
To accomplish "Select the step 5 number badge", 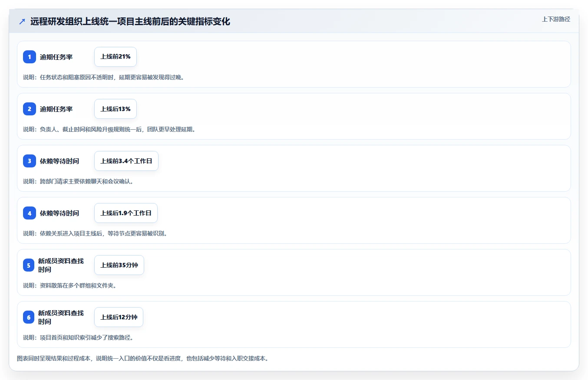I will point(29,265).
